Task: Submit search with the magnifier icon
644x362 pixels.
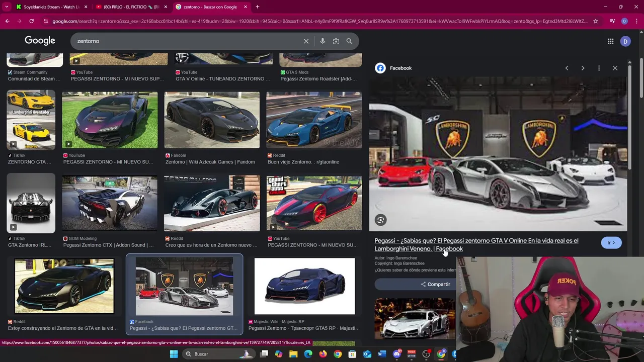Action: tap(349, 41)
